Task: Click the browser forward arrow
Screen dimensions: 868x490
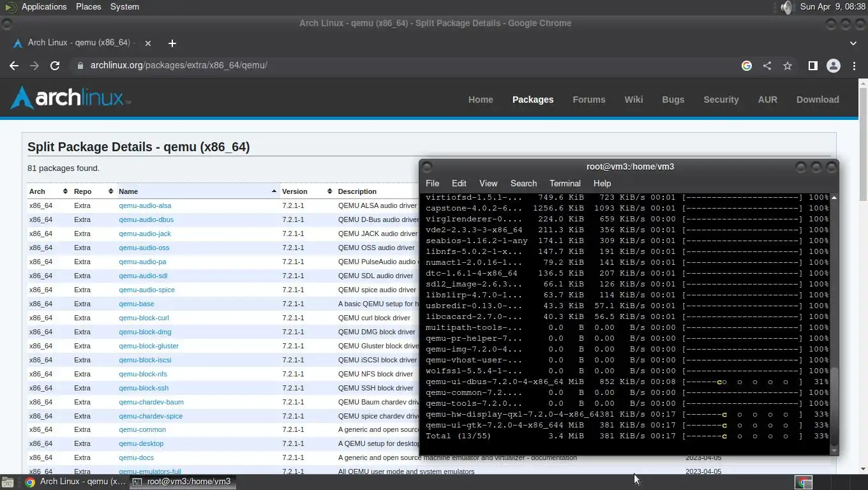Action: coord(34,66)
